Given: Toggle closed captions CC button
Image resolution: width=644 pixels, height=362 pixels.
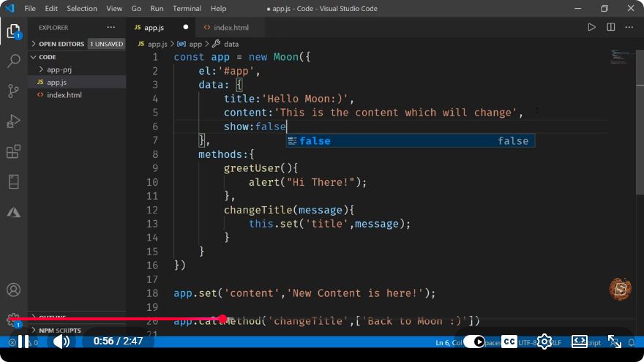Looking at the screenshot, I should pos(509,342).
